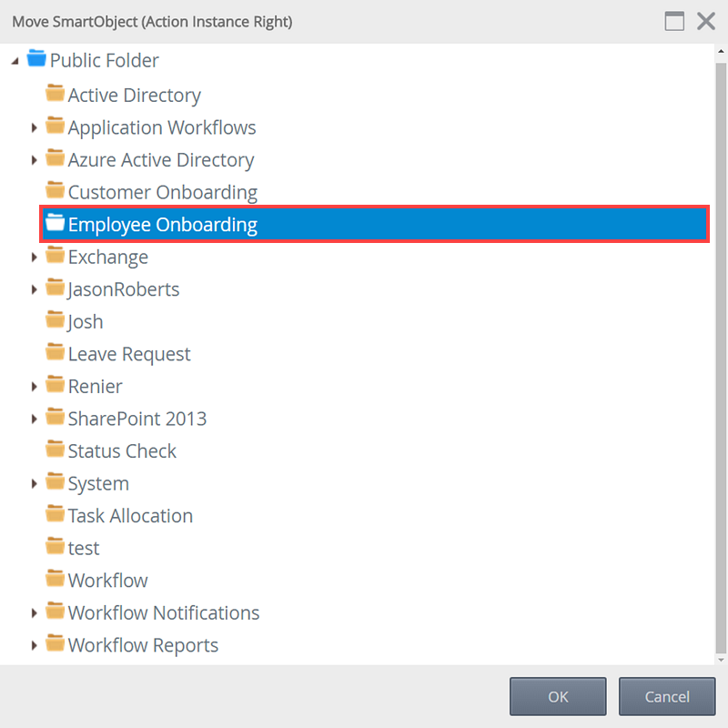
Task: Select the Workflow folder label
Action: coord(107,581)
